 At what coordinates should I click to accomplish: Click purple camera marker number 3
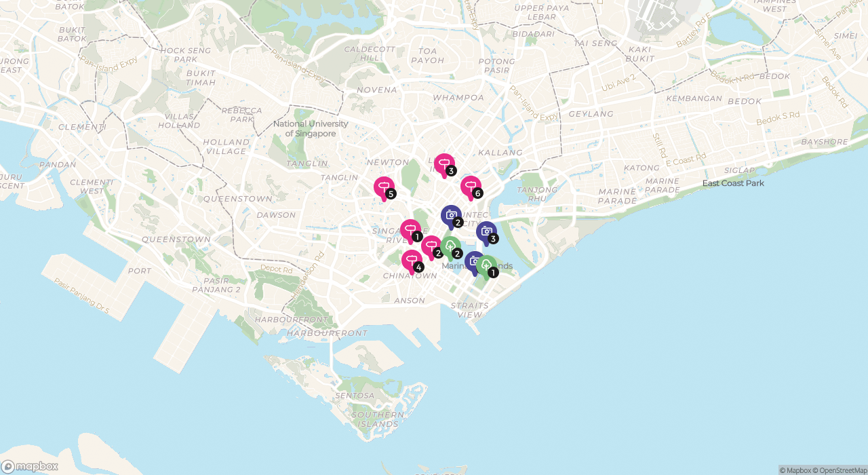click(486, 231)
